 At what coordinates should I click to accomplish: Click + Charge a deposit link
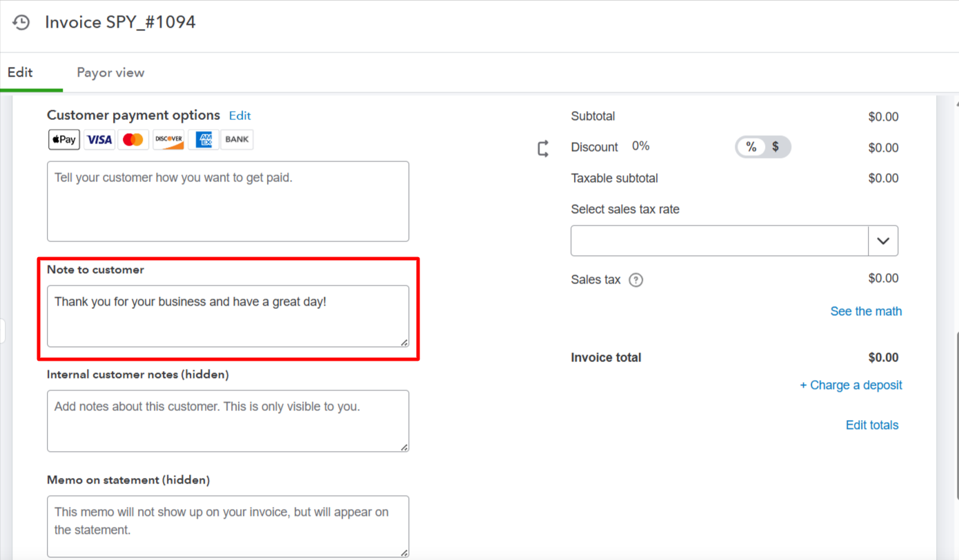(851, 385)
